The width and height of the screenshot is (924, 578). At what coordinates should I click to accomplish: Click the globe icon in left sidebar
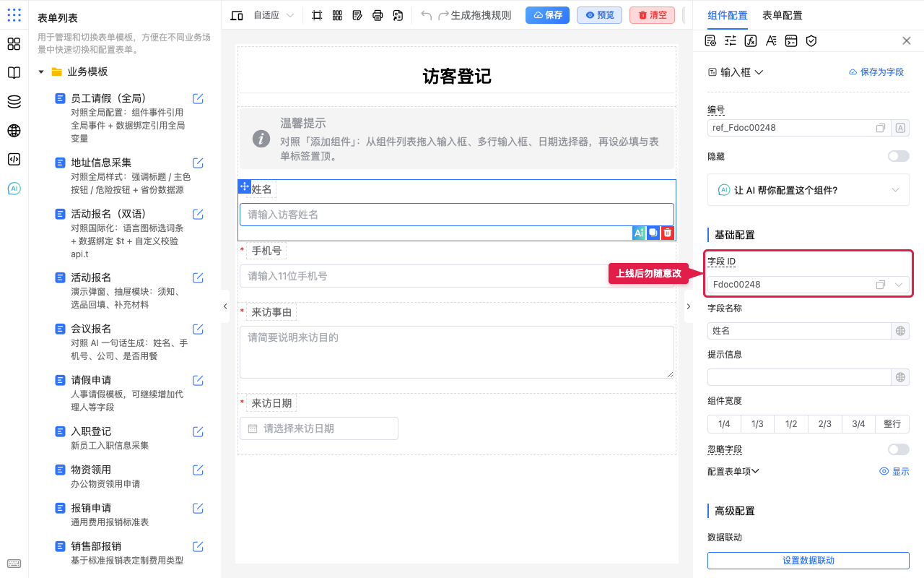[x=14, y=131]
